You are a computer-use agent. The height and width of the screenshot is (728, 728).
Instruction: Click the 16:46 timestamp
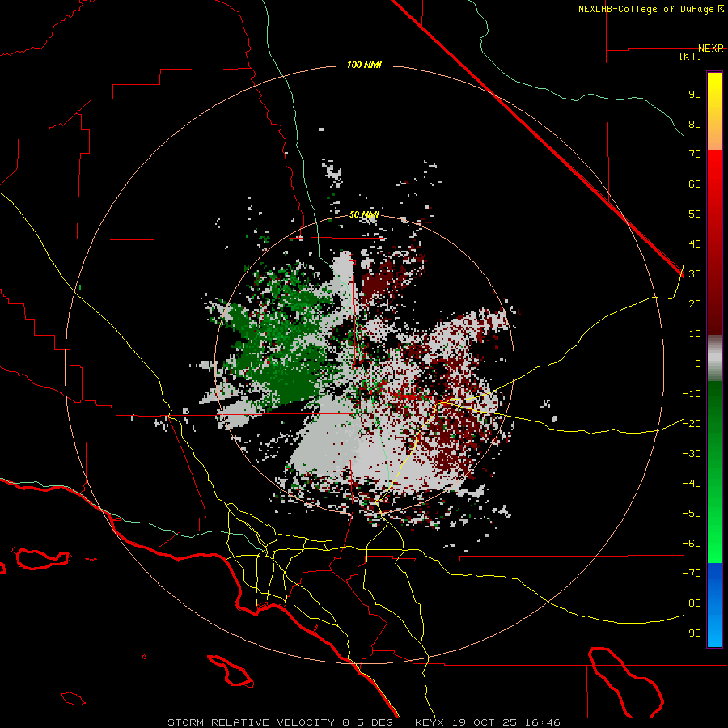coord(544,722)
